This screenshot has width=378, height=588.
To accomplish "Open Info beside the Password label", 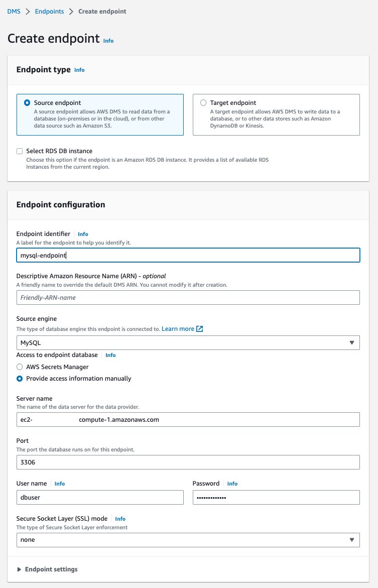I will click(x=232, y=484).
